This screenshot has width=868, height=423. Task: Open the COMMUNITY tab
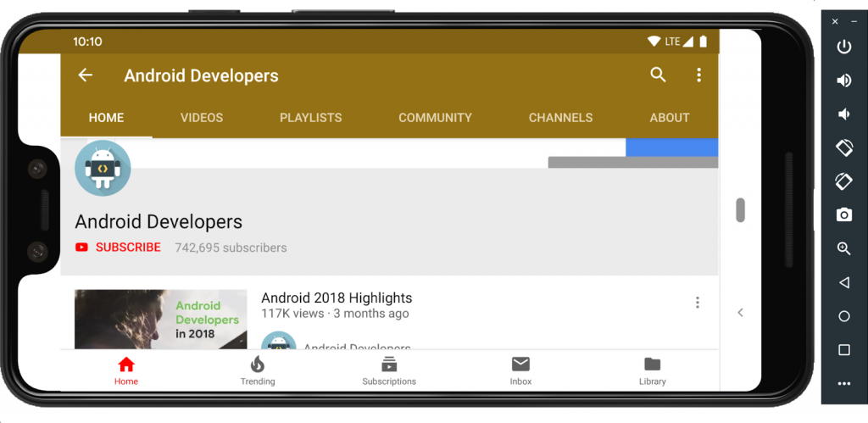435,117
